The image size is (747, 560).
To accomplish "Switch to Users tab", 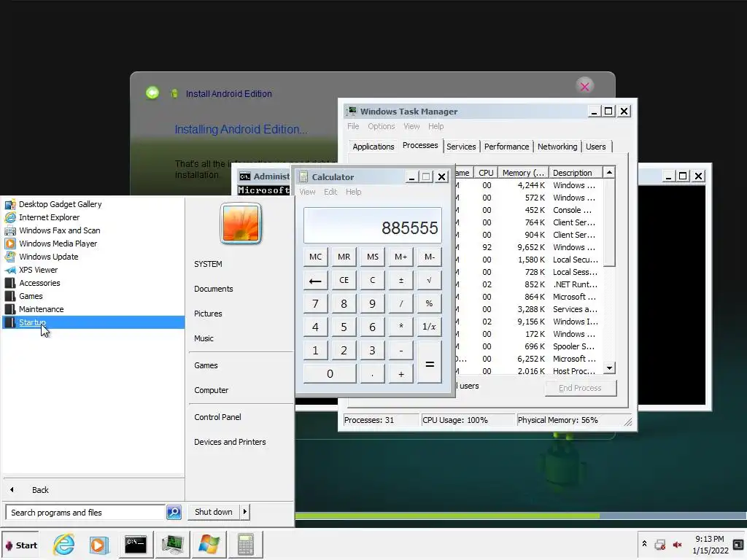I will (596, 147).
